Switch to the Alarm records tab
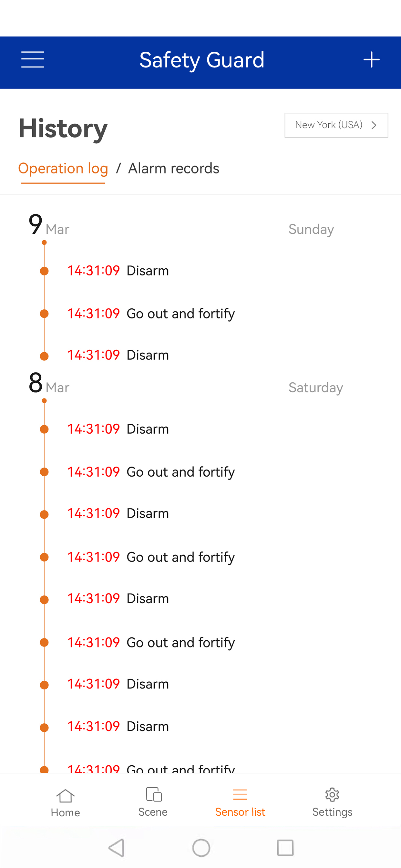 click(174, 169)
